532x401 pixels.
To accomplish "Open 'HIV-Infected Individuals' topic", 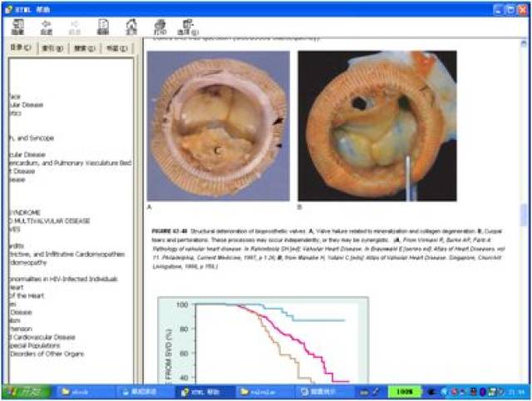I will click(83, 279).
